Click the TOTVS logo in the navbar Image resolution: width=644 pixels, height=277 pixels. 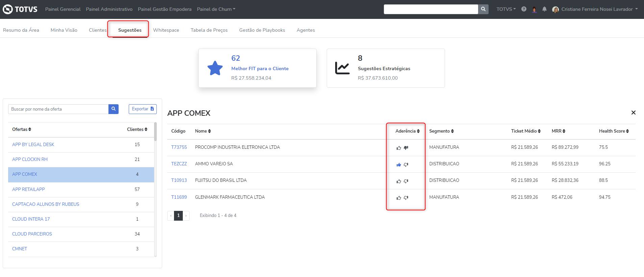20,9
